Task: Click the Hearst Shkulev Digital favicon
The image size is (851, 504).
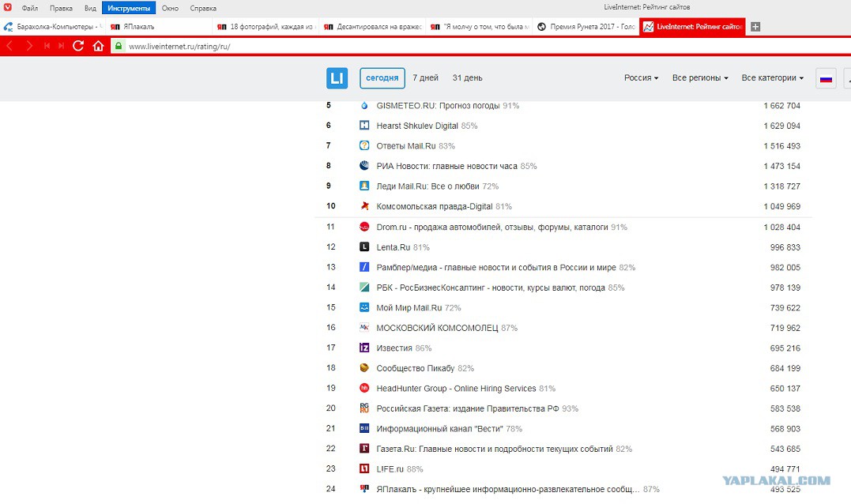Action: tap(364, 126)
